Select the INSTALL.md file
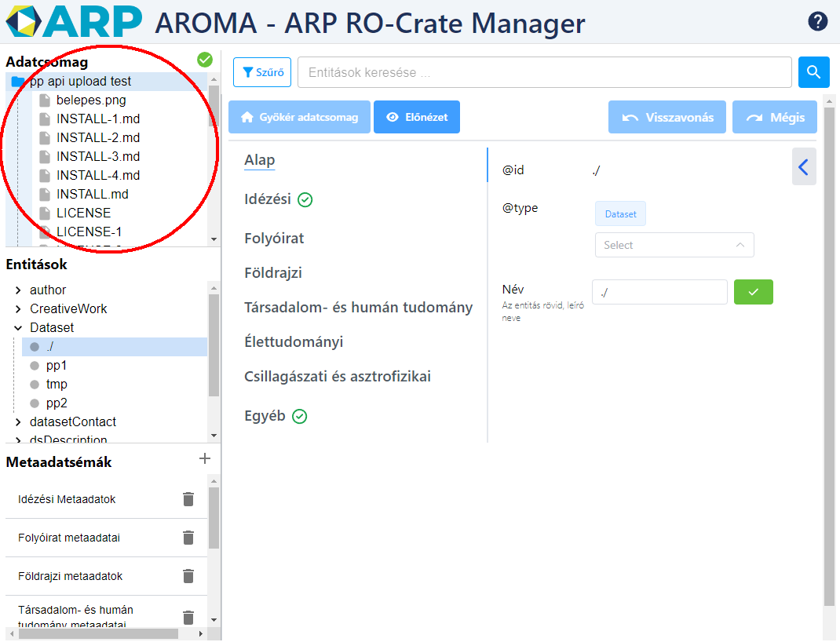 click(x=92, y=194)
